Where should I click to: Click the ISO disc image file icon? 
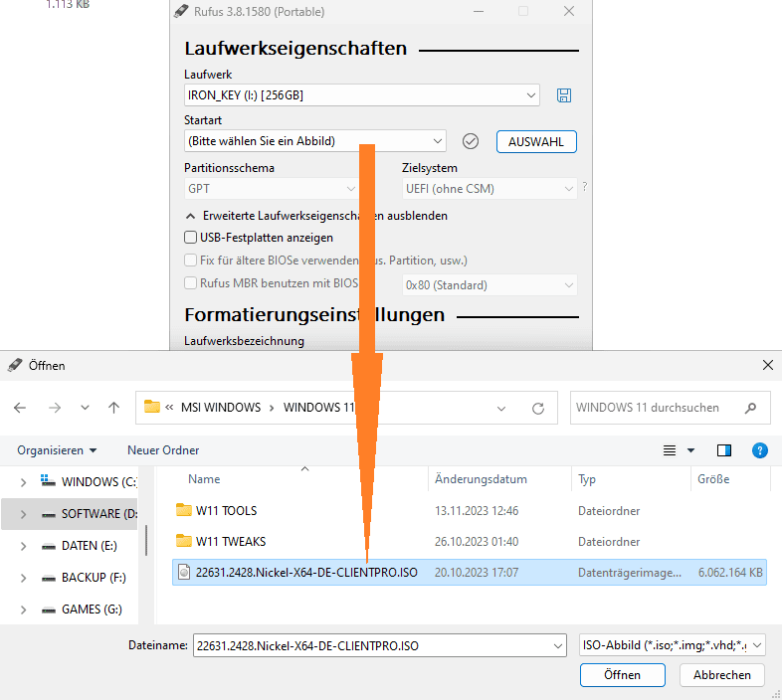pyautogui.click(x=184, y=573)
